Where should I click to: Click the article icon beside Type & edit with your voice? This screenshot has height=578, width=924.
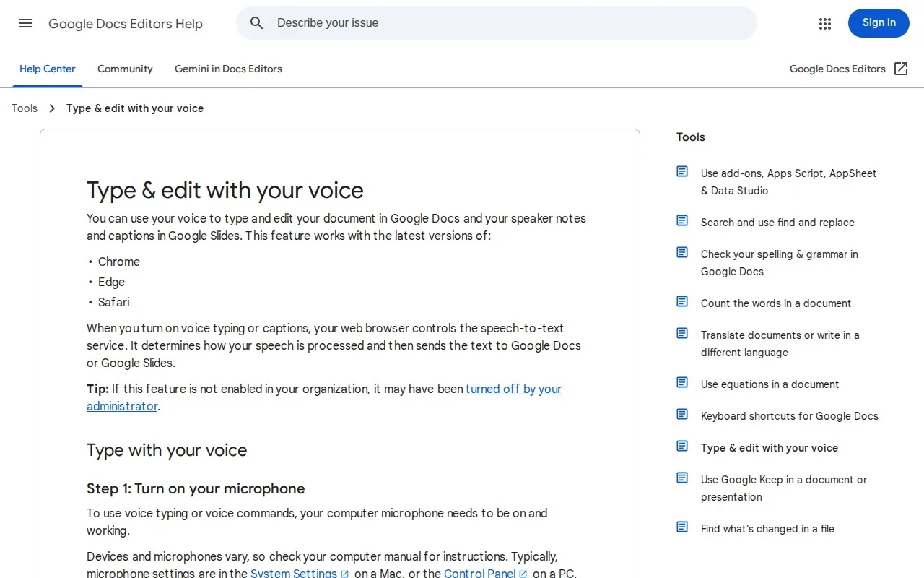tap(682, 446)
